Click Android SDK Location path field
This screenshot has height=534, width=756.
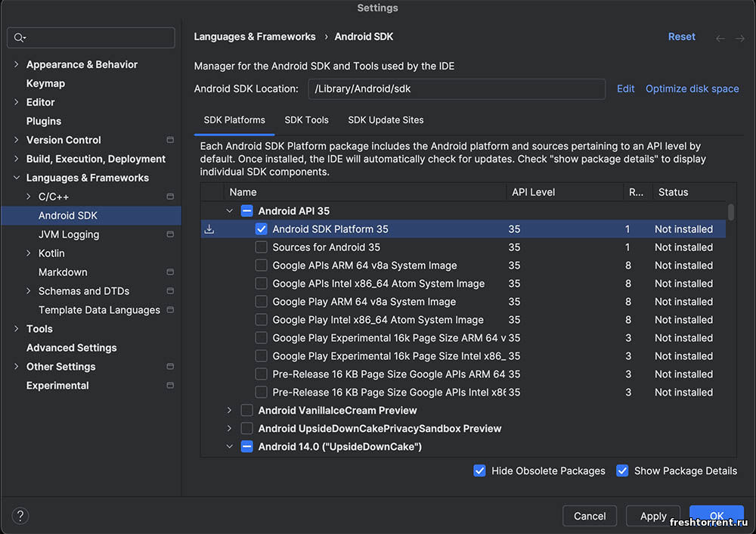coord(457,89)
